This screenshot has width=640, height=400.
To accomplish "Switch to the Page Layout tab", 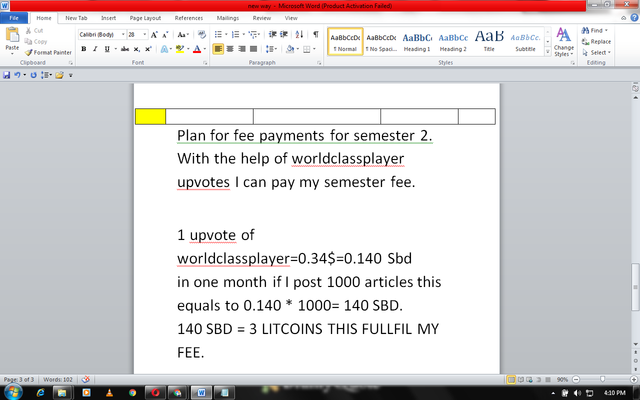I will [145, 18].
